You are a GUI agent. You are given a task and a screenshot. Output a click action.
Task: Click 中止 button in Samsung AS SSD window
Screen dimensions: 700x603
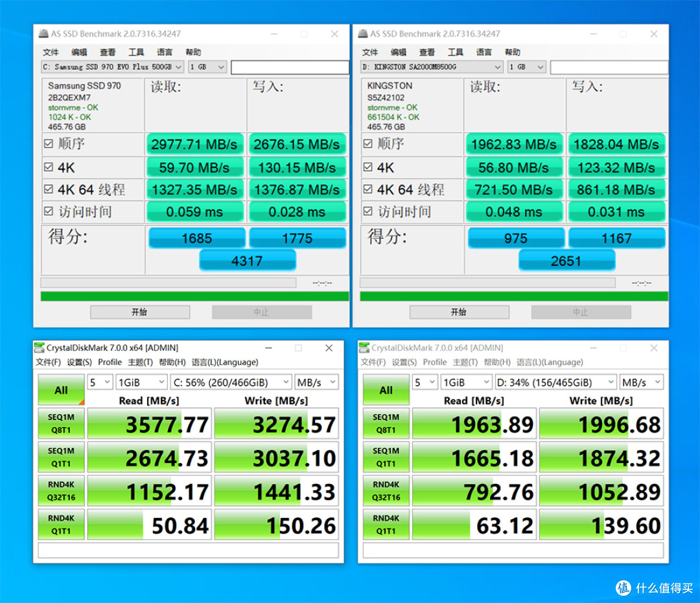[x=262, y=312]
